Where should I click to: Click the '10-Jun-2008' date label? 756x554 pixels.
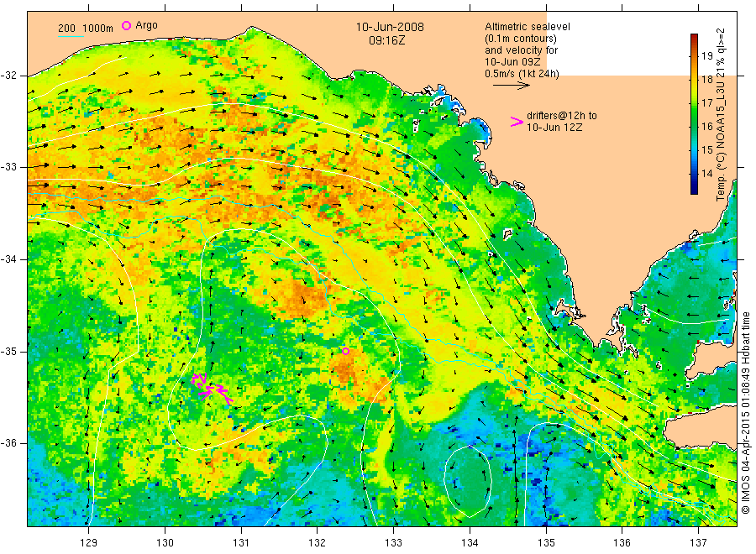(x=390, y=27)
